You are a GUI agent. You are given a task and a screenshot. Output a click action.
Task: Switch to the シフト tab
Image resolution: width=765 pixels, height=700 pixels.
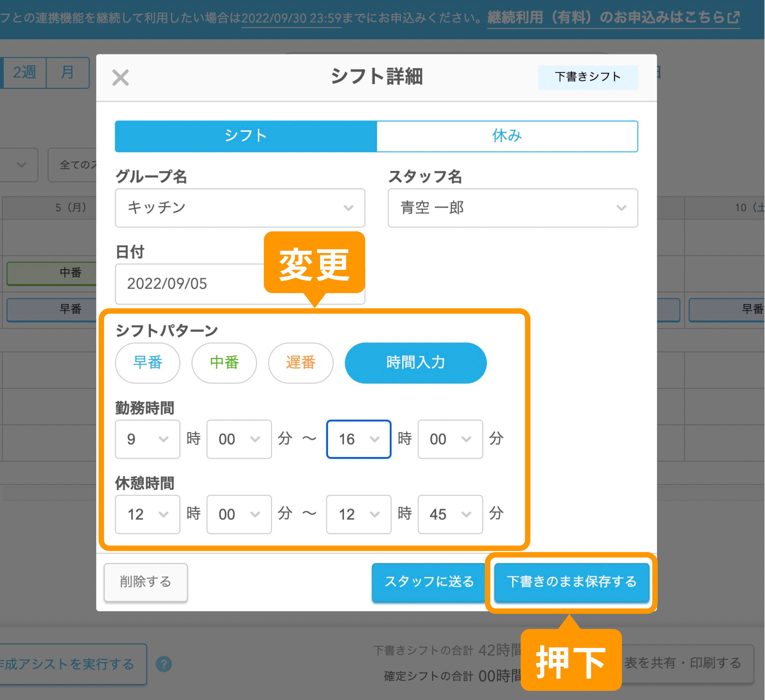(x=245, y=136)
